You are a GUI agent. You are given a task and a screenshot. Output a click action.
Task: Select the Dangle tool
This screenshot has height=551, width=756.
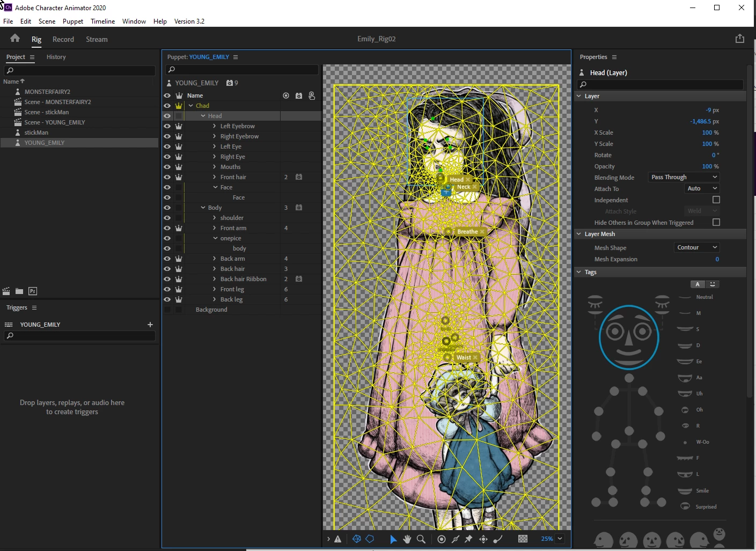(x=498, y=539)
